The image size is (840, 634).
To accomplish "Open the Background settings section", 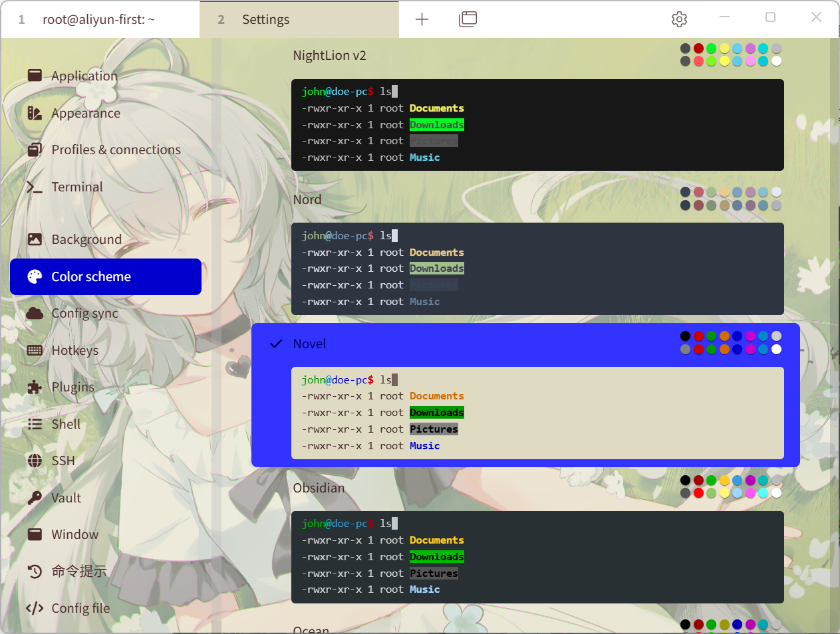I will click(106, 239).
